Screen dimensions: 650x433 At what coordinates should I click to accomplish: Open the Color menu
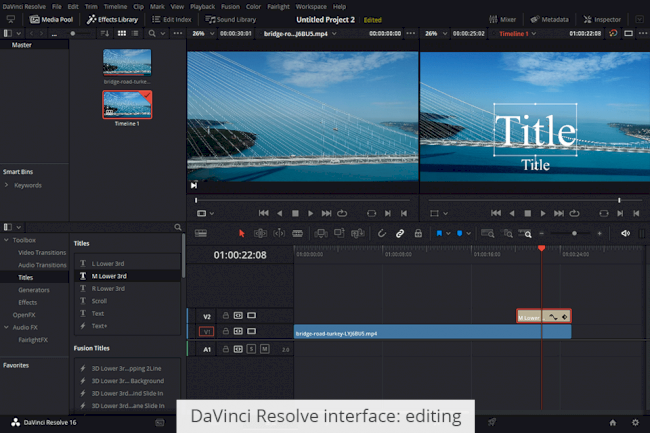pyautogui.click(x=253, y=7)
